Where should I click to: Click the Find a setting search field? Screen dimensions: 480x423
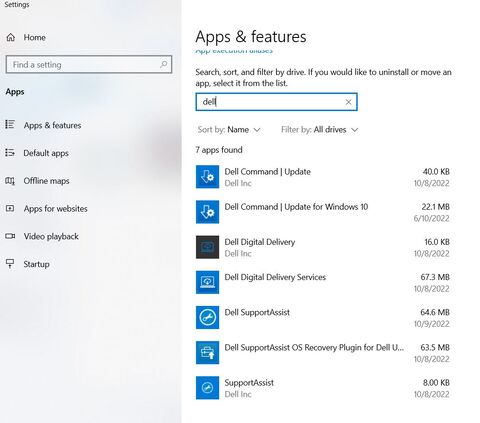pyautogui.click(x=89, y=64)
